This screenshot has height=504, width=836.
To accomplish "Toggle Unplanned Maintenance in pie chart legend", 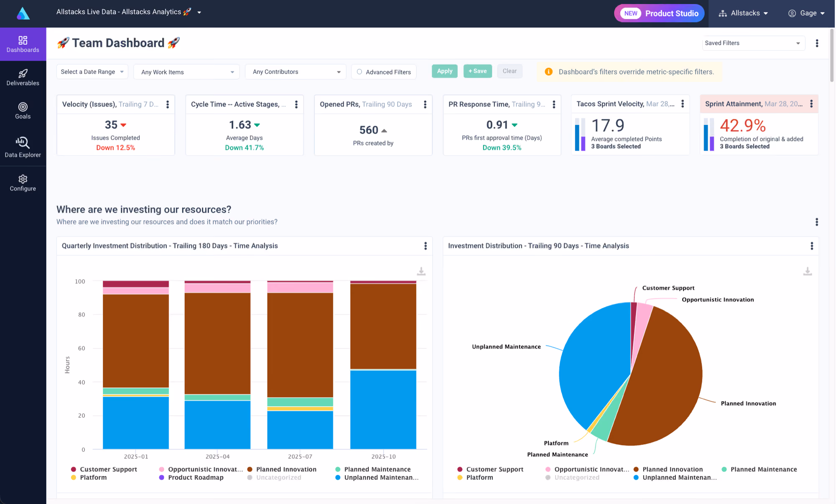I will 675,477.
